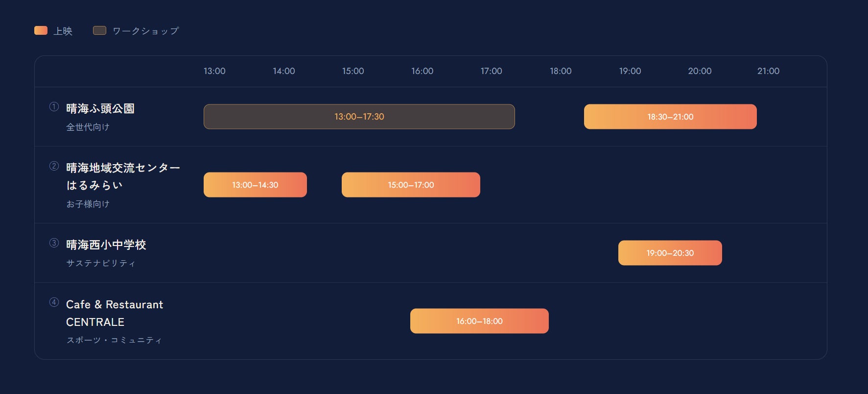Click the 17:00 time header label
868x394 pixels.
point(491,71)
